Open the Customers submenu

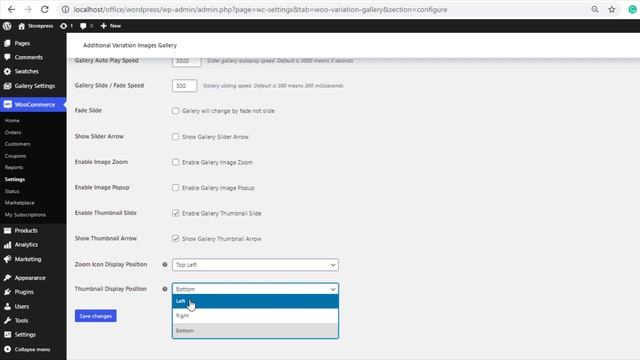18,144
